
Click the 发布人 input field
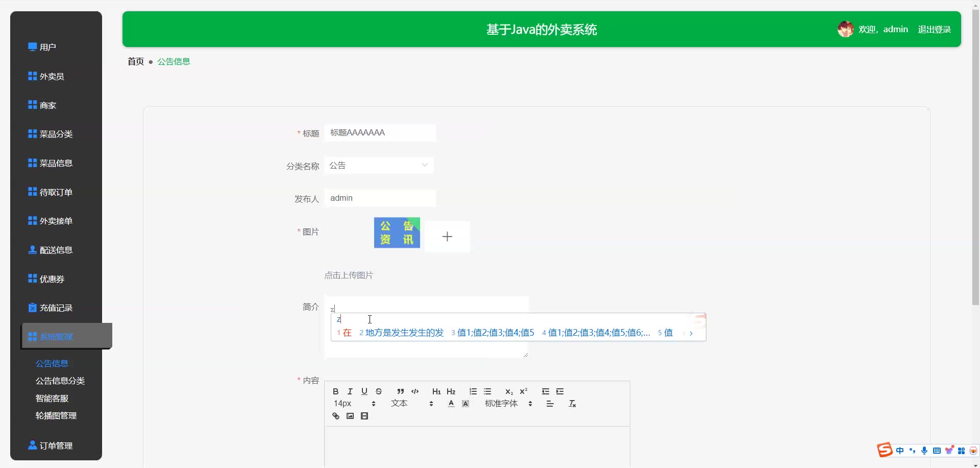tap(380, 198)
